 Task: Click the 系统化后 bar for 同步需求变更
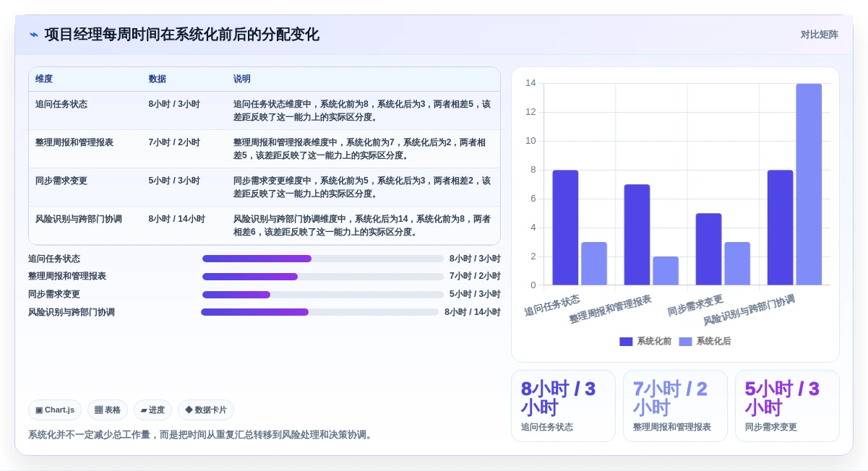click(x=737, y=264)
